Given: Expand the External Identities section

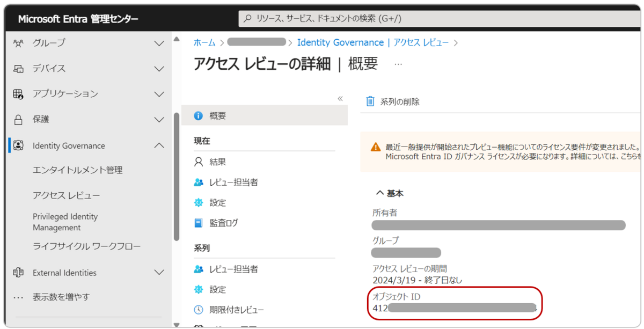Looking at the screenshot, I should [x=159, y=273].
